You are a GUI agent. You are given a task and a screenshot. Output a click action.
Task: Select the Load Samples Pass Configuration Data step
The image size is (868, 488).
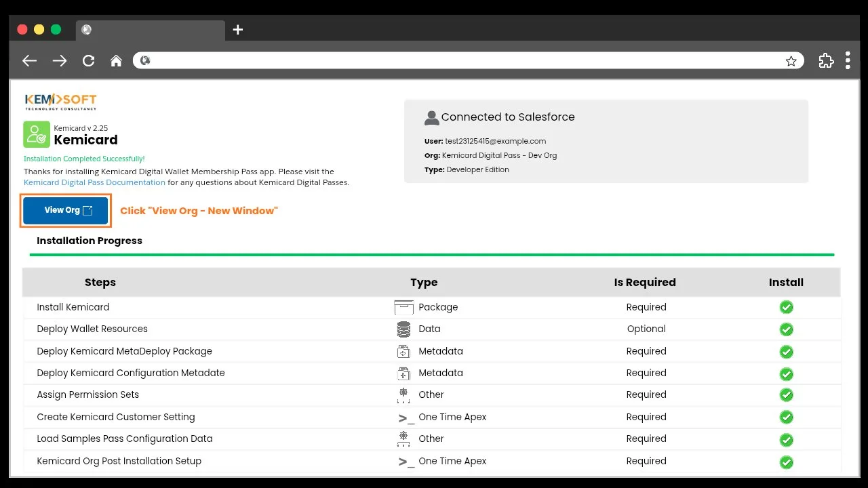(432, 439)
